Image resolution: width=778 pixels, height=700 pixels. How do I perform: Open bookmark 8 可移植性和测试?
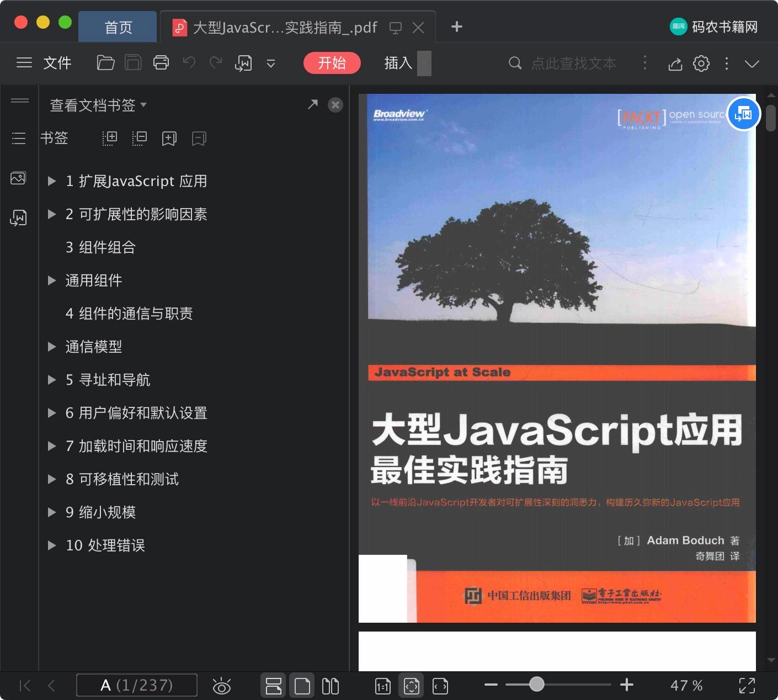pyautogui.click(x=122, y=479)
